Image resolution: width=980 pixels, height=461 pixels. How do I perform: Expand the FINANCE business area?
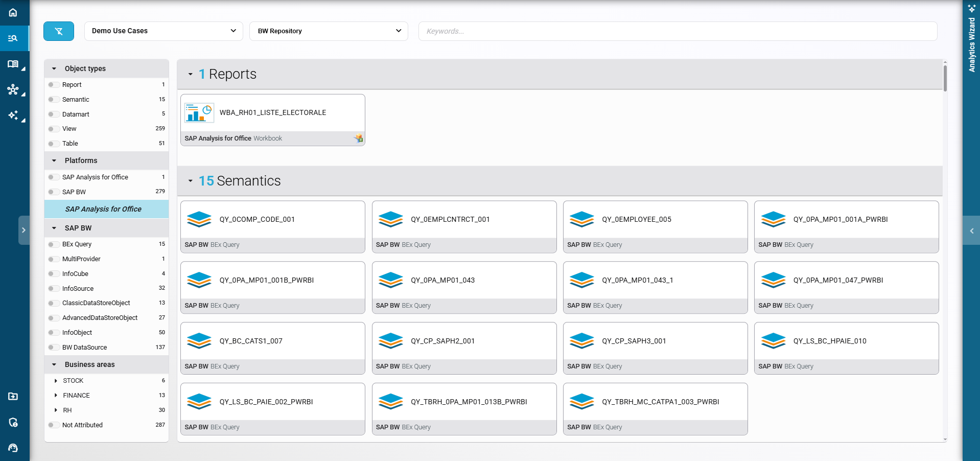tap(56, 396)
